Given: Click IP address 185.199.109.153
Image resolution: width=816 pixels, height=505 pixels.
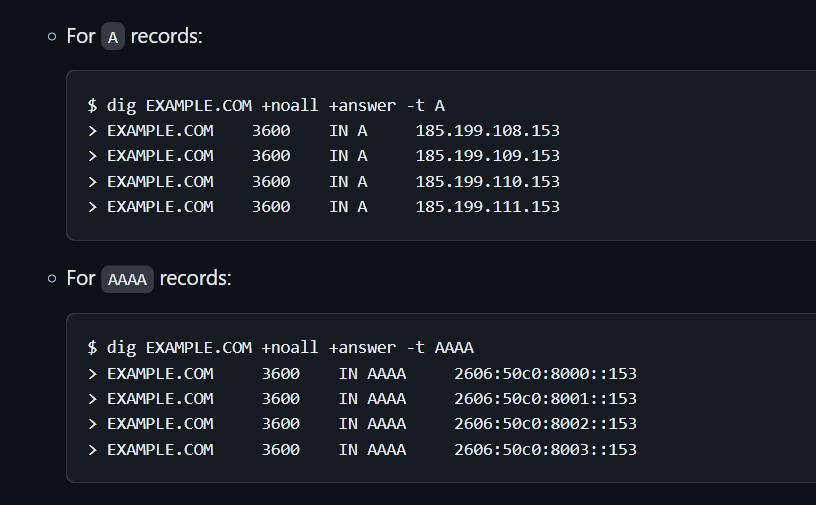Looking at the screenshot, I should [x=488, y=156].
